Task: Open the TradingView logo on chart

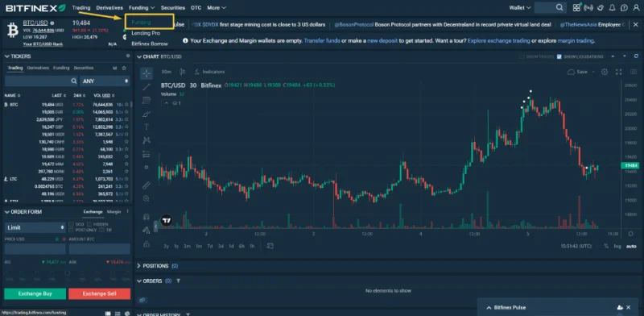Action: [x=167, y=221]
